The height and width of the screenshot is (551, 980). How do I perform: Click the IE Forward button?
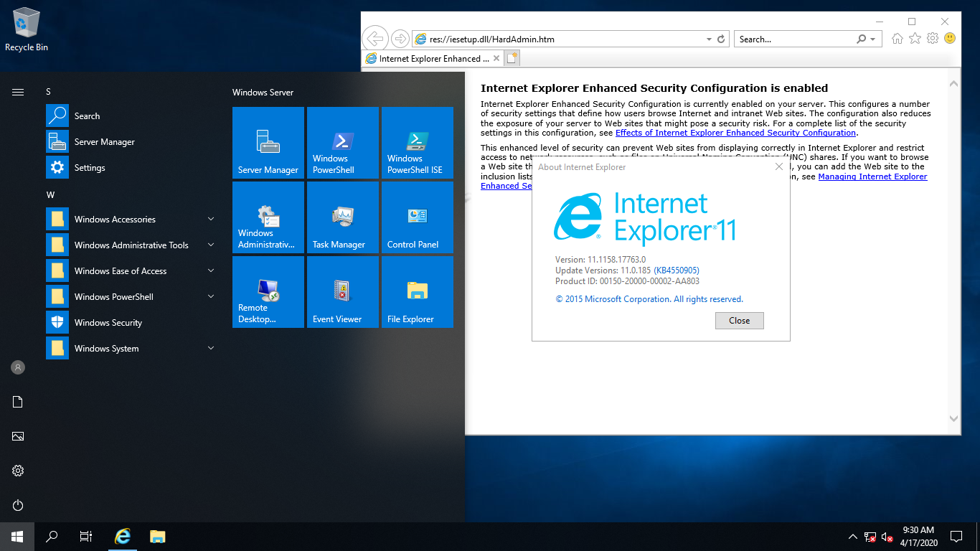pos(400,39)
